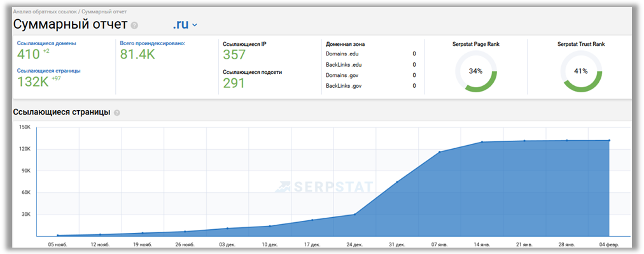
Task: Click the Serpstat Page Rank 34% gauge
Action: 476,71
